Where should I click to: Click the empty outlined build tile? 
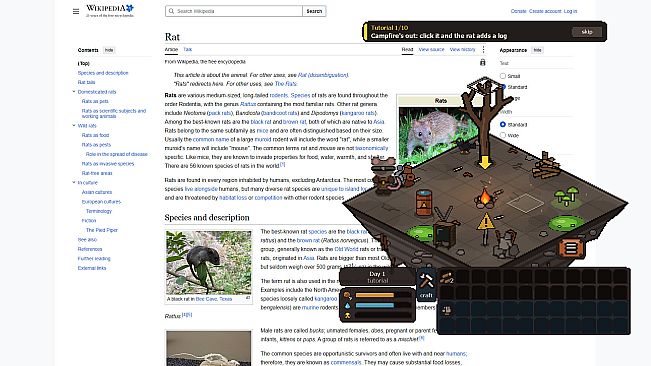tap(525, 203)
